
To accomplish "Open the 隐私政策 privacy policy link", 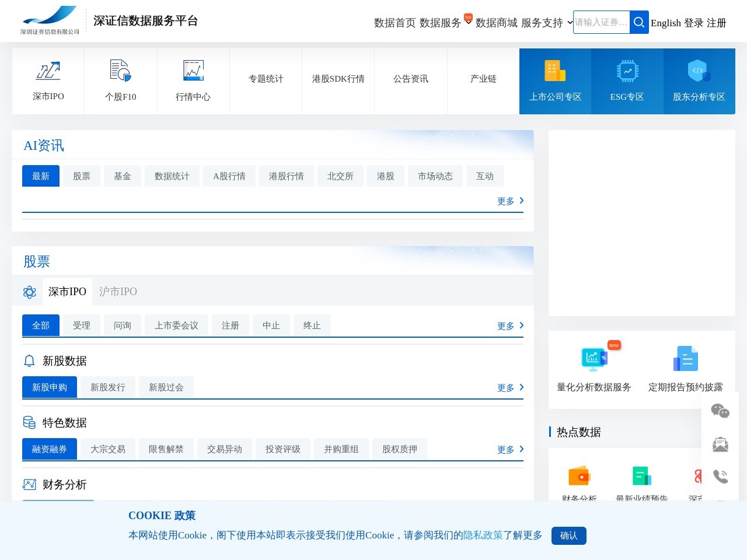I will pos(483,535).
